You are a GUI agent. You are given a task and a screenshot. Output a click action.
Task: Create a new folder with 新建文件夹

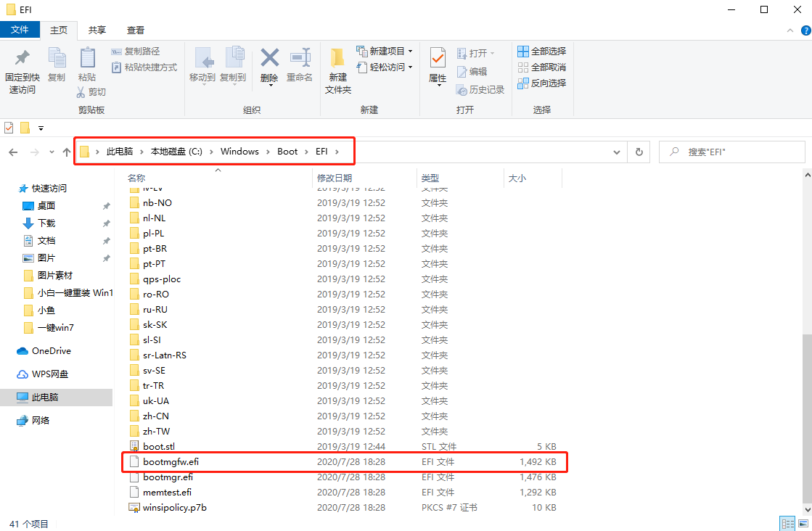(x=337, y=71)
